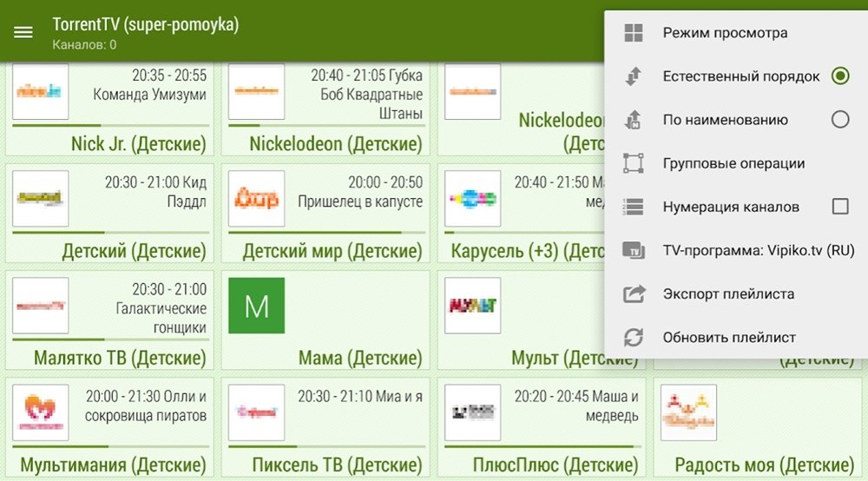
Task: Open the Мульт channel logo thumbnail
Action: 472,306
